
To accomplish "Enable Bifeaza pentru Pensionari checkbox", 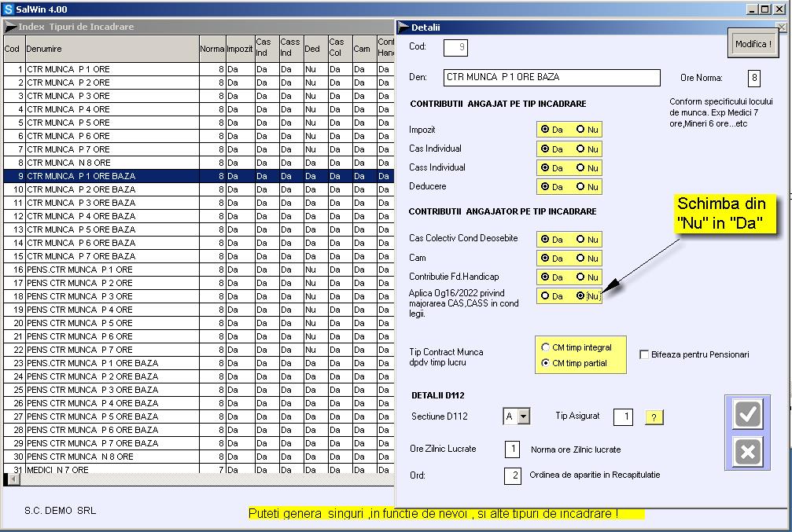I will click(x=644, y=354).
